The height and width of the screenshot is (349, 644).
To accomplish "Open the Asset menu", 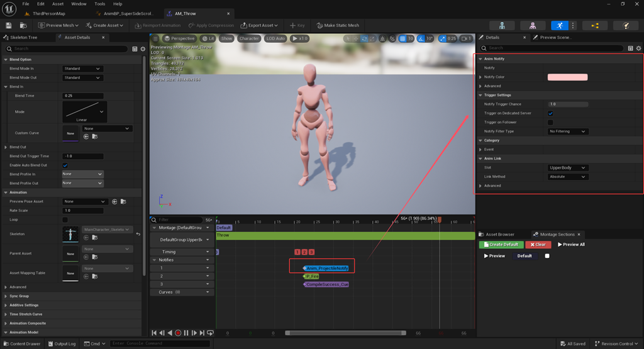I will coord(58,4).
